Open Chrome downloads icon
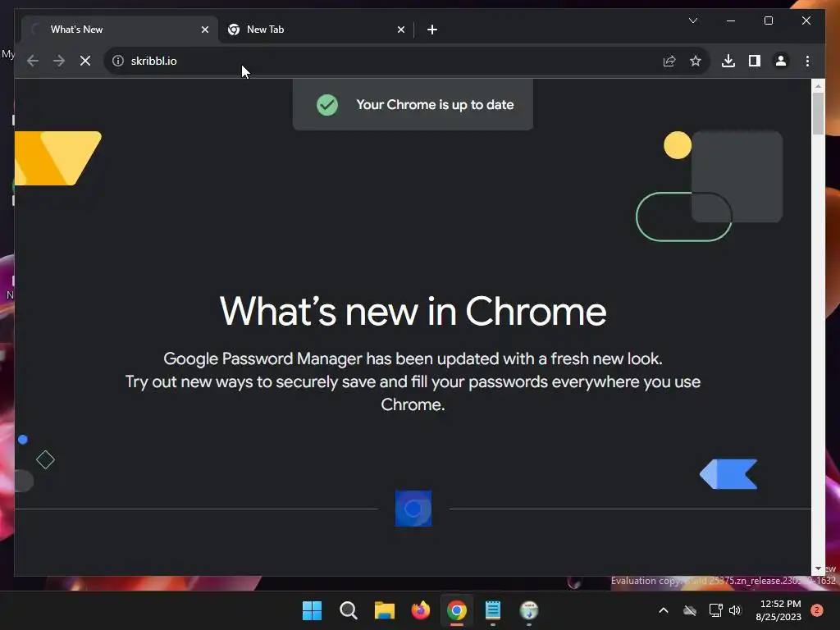The image size is (840, 630). [x=728, y=61]
